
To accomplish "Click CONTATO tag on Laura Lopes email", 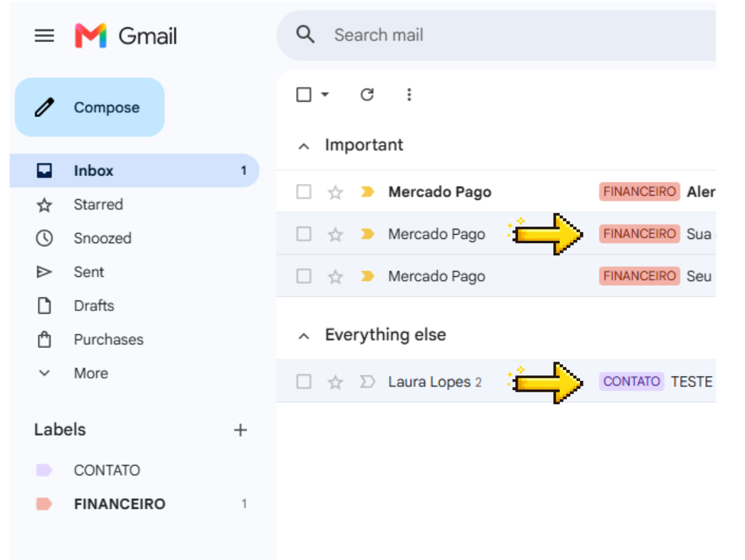I will click(x=632, y=381).
